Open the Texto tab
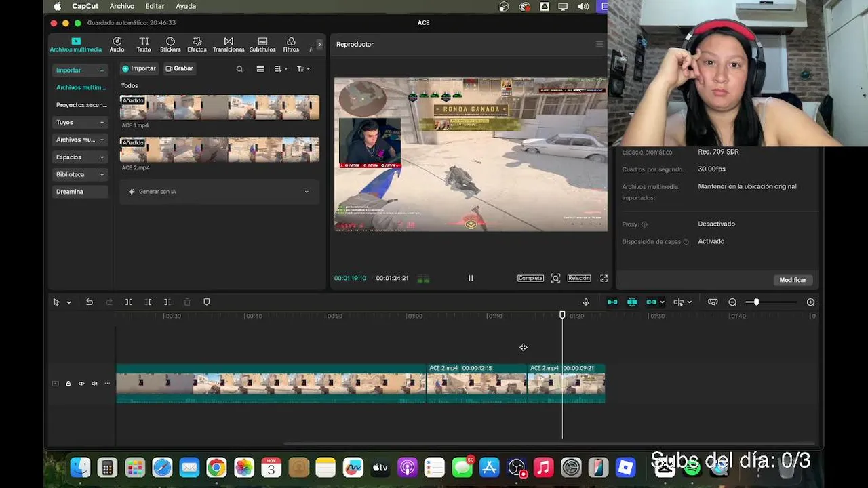 point(144,45)
